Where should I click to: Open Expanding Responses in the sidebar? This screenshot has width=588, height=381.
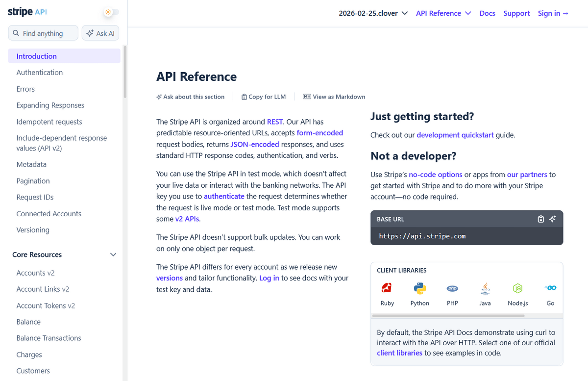(x=50, y=105)
